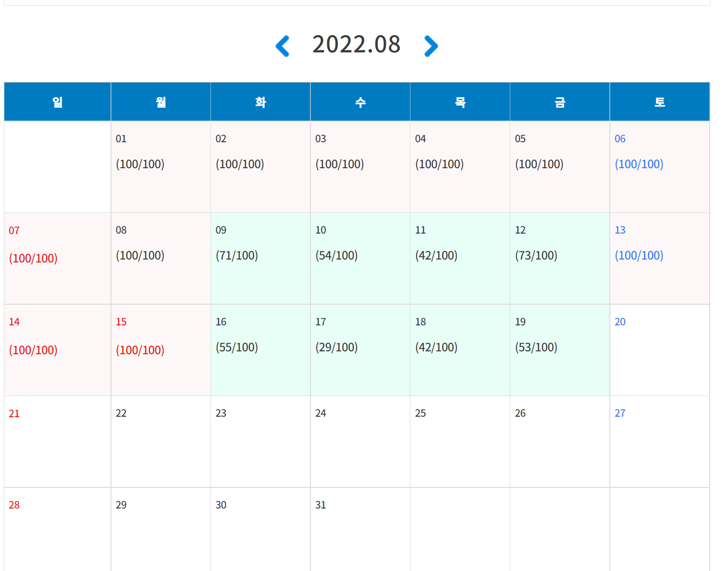Click the (29/100) availability count
728x571 pixels.
pyautogui.click(x=336, y=348)
